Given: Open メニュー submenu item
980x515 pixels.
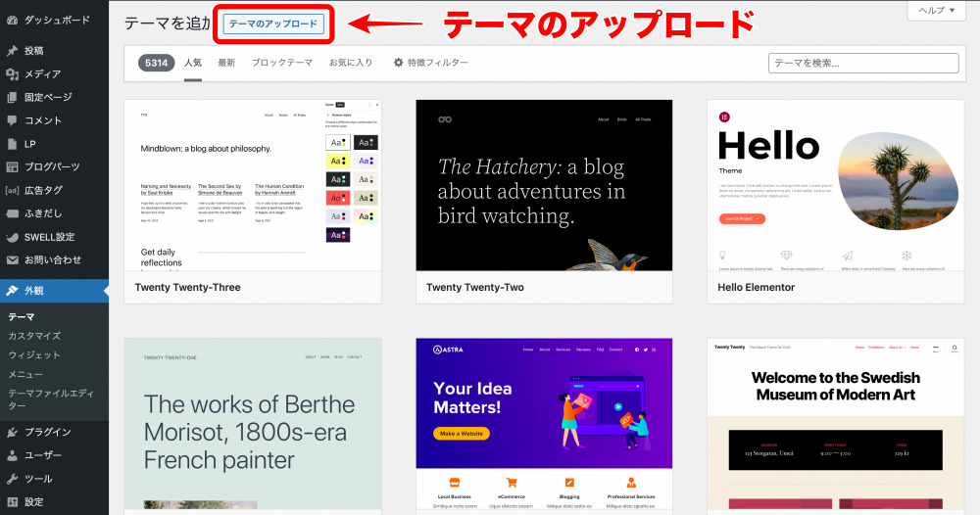Looking at the screenshot, I should coord(25,375).
